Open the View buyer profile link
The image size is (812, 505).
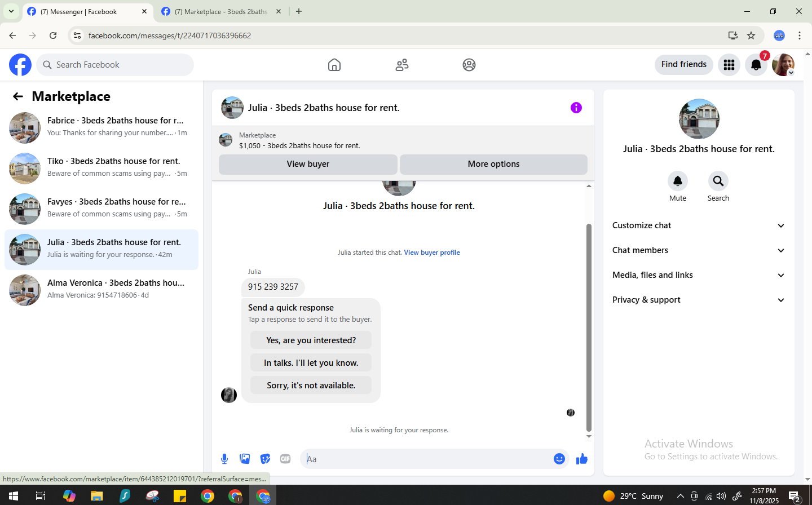tap(432, 252)
